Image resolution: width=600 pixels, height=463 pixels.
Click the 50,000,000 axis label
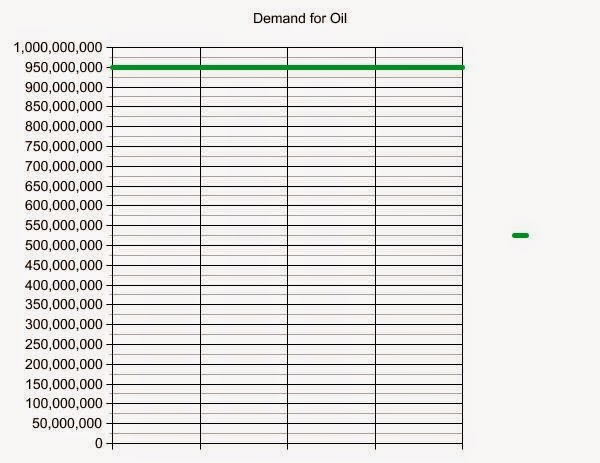click(x=67, y=423)
